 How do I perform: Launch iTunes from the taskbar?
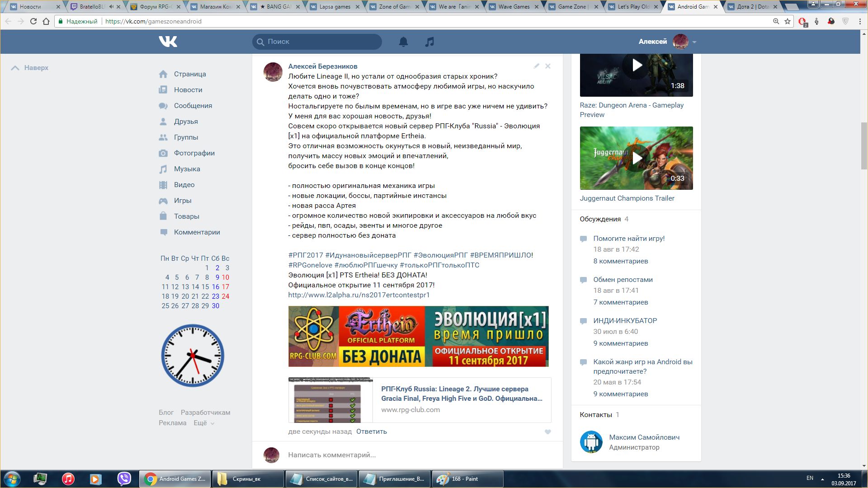click(68, 479)
